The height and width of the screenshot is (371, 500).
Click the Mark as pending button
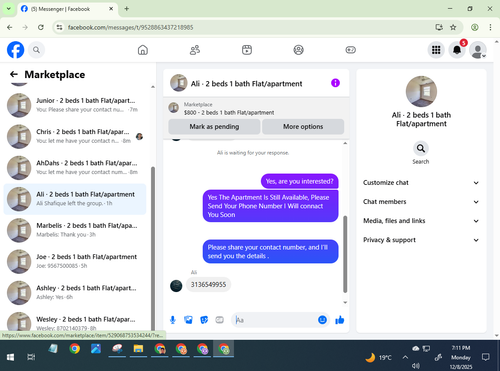pyautogui.click(x=214, y=127)
